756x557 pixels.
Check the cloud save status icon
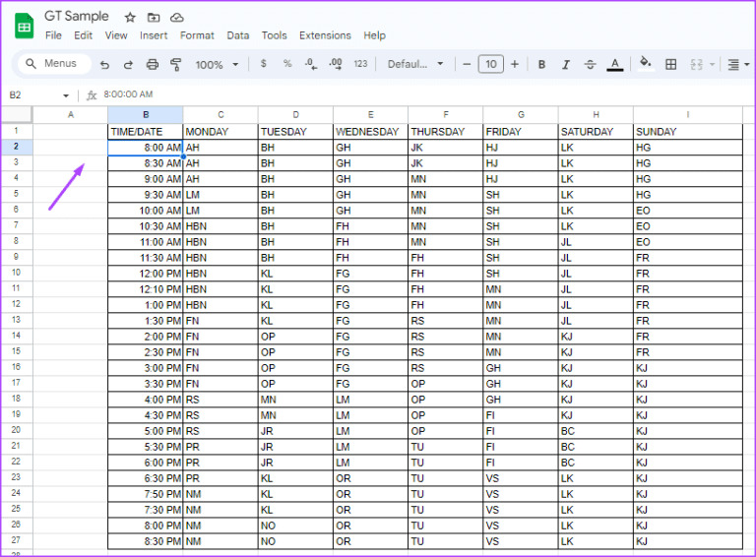tap(177, 18)
